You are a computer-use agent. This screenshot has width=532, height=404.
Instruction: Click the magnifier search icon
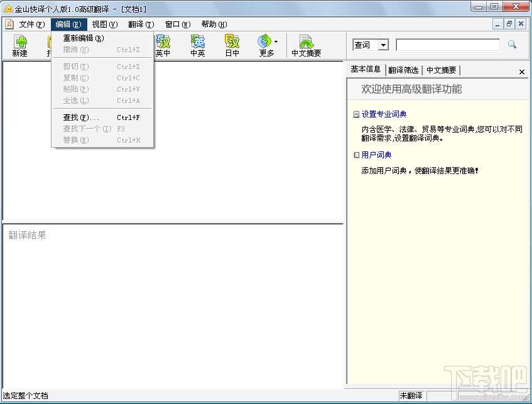pos(512,45)
